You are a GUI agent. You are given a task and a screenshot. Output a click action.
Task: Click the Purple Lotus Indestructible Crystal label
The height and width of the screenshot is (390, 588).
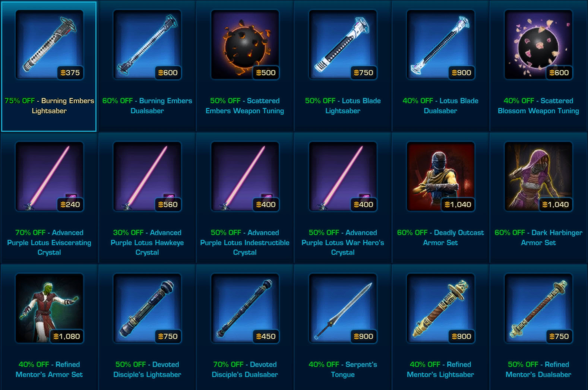(x=245, y=242)
